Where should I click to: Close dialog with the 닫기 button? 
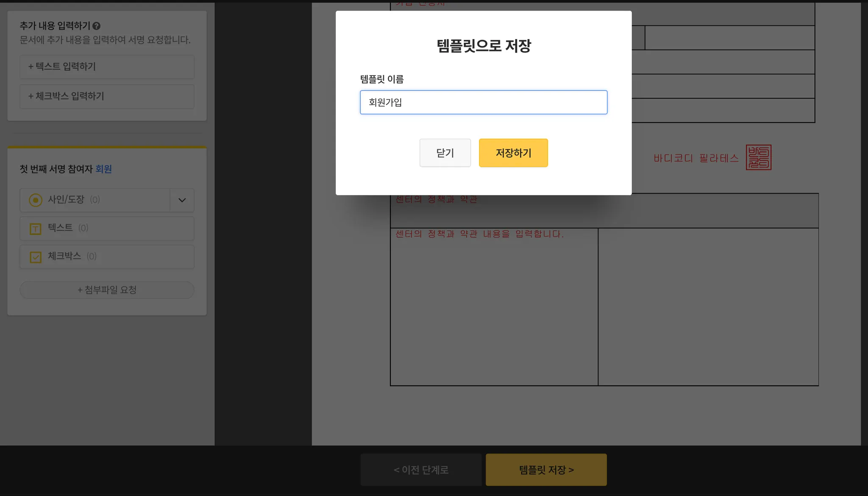click(x=445, y=153)
